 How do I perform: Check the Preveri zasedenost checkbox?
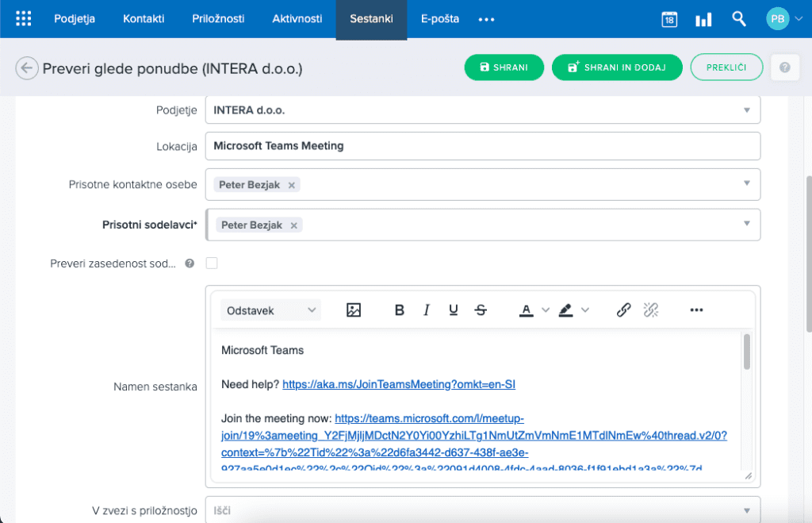(212, 263)
